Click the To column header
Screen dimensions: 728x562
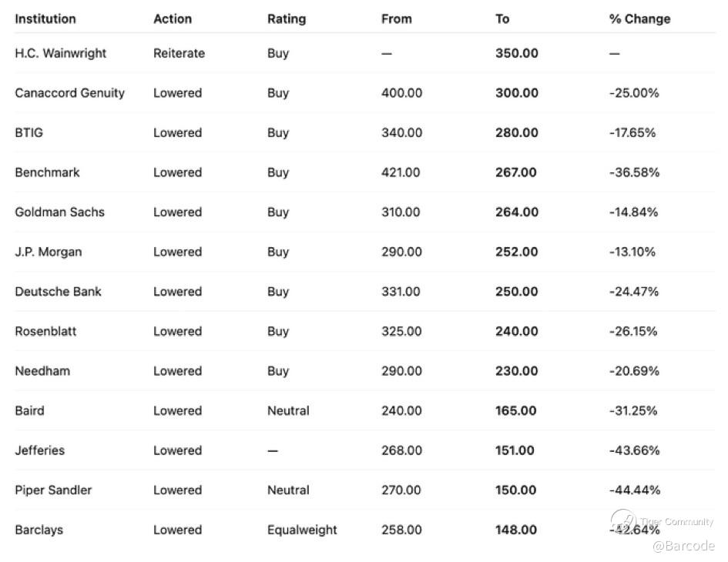[x=502, y=18]
